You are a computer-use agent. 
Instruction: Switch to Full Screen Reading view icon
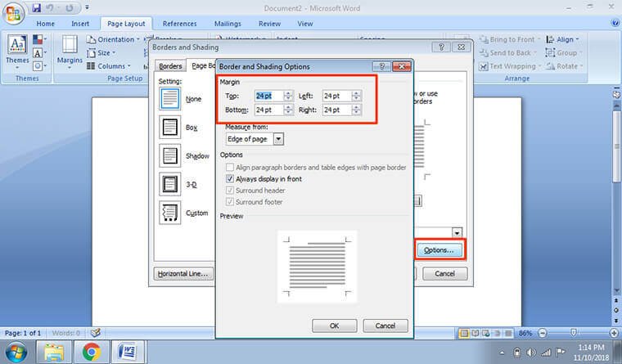click(475, 333)
